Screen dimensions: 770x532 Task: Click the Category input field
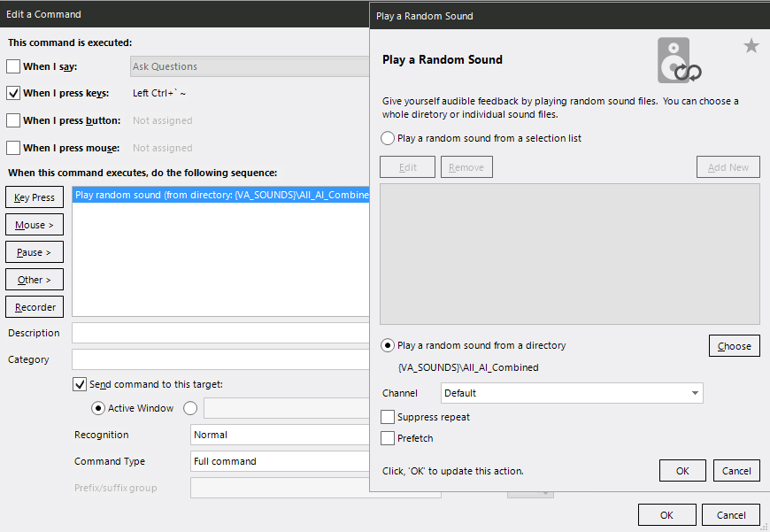point(221,359)
